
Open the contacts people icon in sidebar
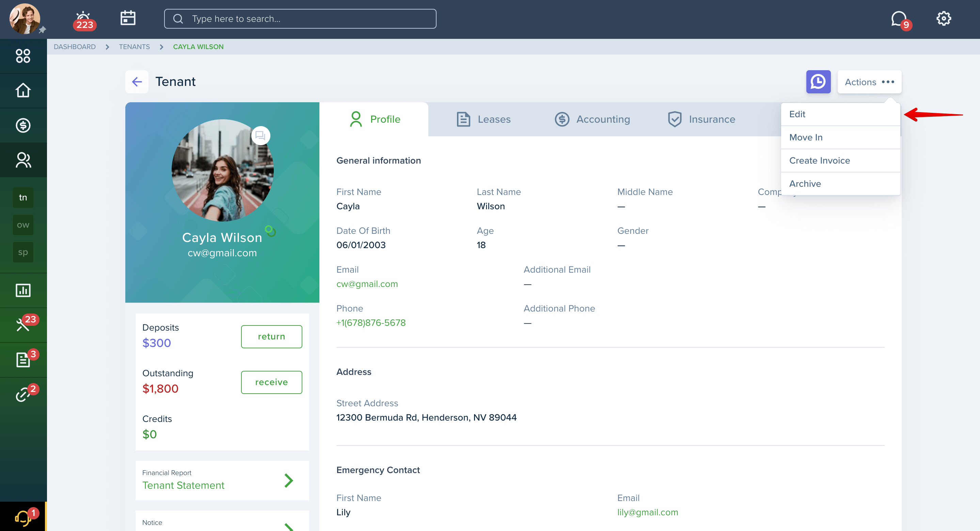click(23, 160)
